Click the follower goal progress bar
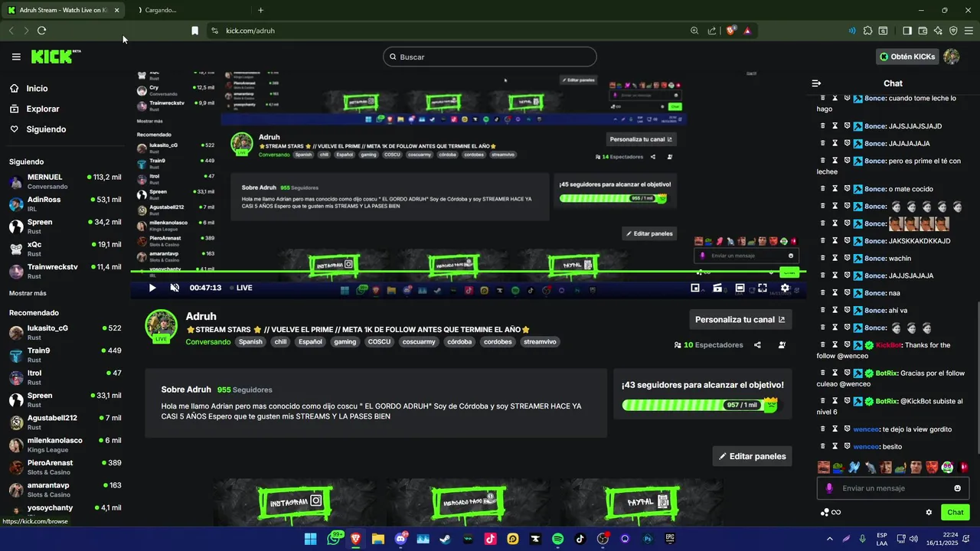Image resolution: width=980 pixels, height=551 pixels. (700, 405)
